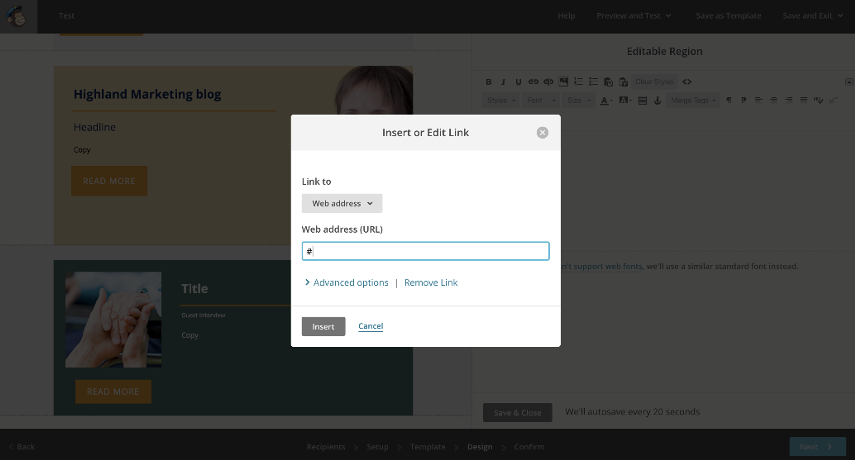
Task: Click the insert image icon
Action: tap(563, 82)
